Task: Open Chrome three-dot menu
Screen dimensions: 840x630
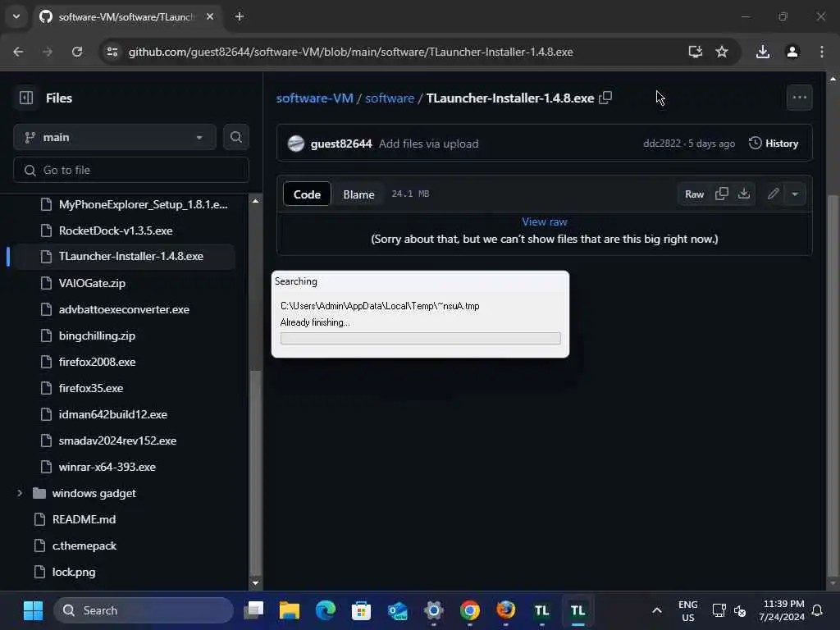Action: (x=821, y=52)
